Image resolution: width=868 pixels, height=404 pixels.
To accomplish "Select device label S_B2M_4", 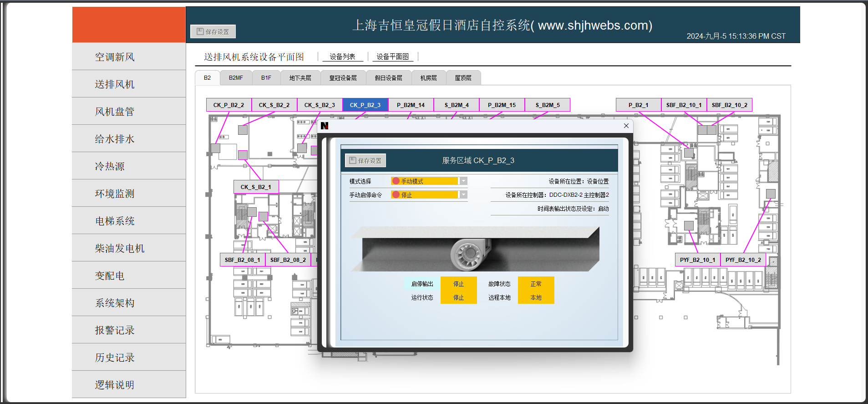I will 457,105.
